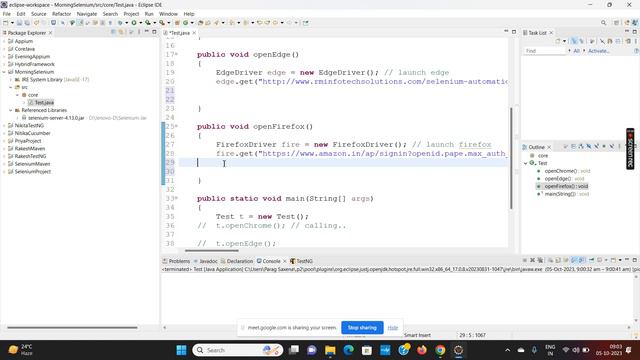Open the Package Explorer view menu dots
Screen dimensions: 640x360
click(x=139, y=32)
